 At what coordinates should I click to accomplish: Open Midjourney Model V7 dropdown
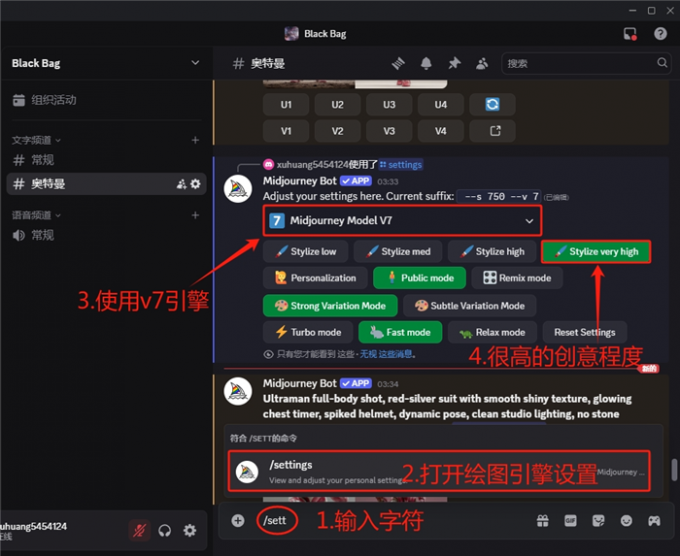(402, 221)
